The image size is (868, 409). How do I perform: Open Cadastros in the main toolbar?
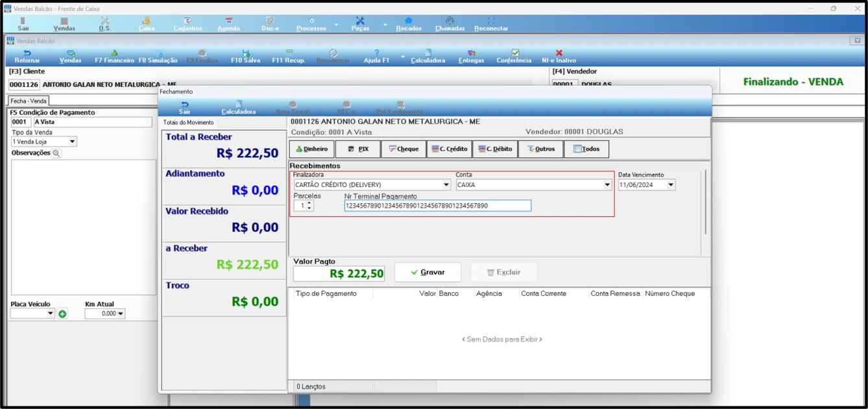(x=187, y=24)
